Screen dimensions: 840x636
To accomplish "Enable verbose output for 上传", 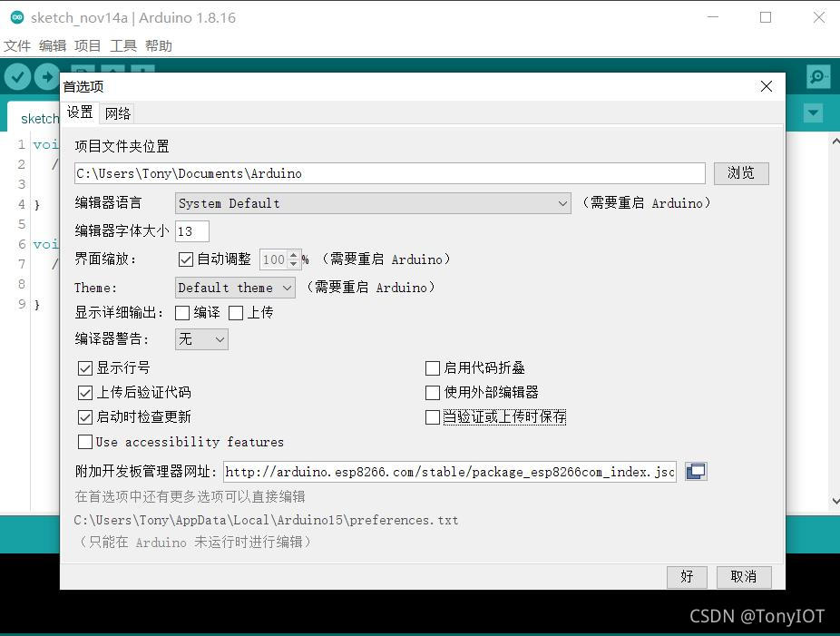I will click(236, 313).
